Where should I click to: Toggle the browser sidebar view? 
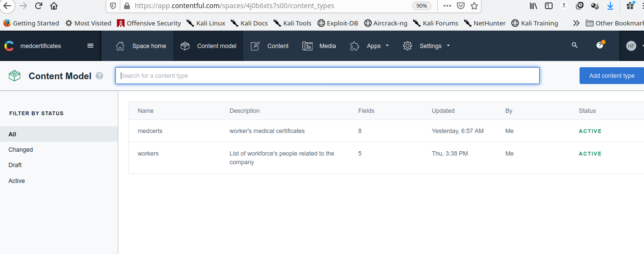(549, 6)
